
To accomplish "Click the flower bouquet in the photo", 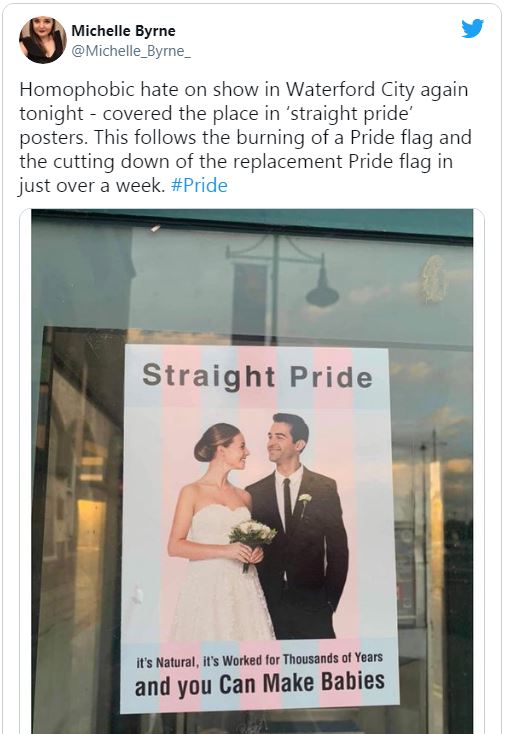I will [x=253, y=535].
